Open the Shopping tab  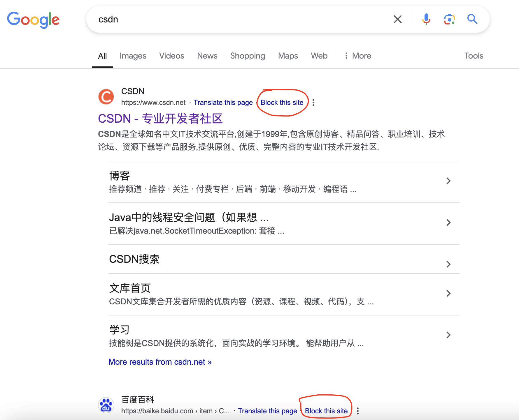(x=248, y=56)
